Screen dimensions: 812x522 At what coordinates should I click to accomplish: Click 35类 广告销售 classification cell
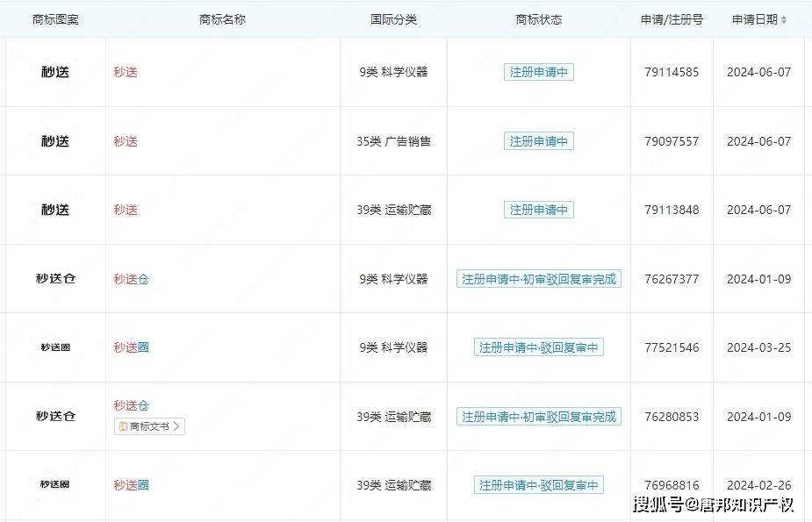point(393,141)
